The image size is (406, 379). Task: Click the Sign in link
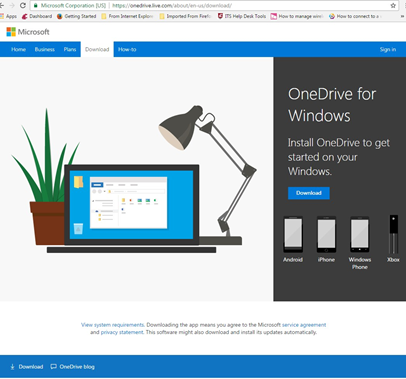pyautogui.click(x=388, y=49)
